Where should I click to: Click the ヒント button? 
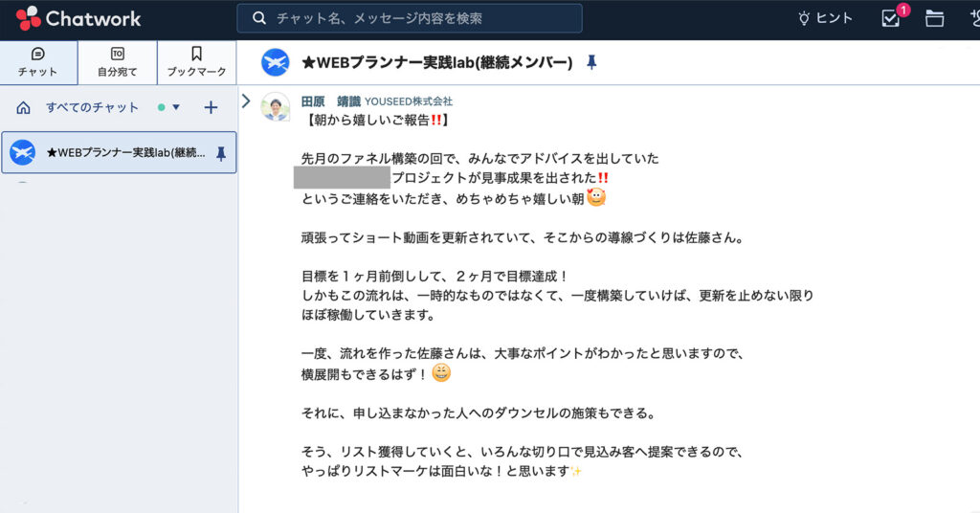click(x=825, y=18)
